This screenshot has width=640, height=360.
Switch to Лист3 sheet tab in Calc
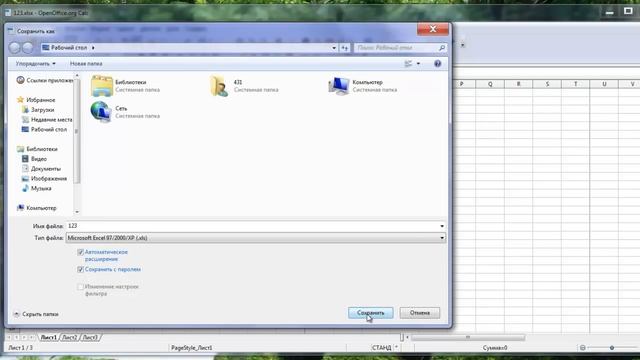tap(90, 338)
